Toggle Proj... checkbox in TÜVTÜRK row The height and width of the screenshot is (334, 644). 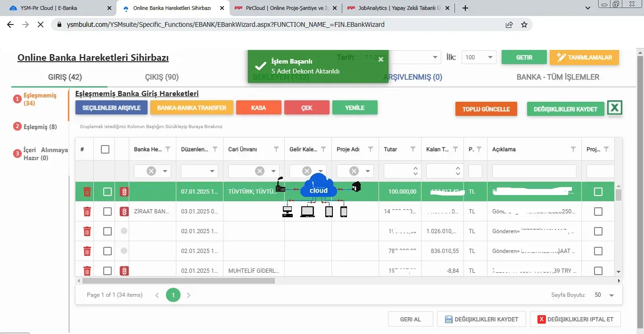[598, 192]
